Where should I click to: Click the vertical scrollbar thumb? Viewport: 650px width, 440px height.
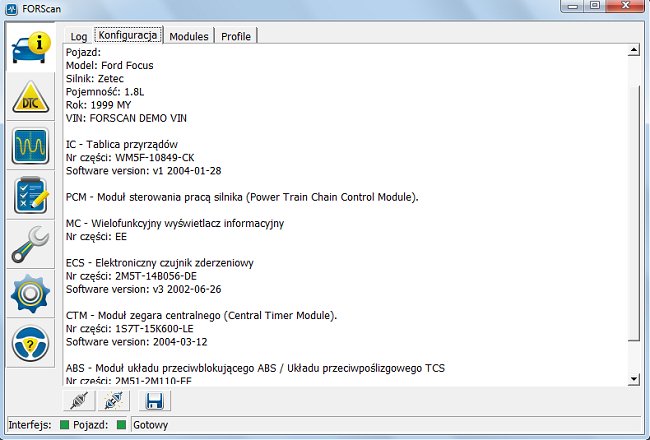[634, 200]
